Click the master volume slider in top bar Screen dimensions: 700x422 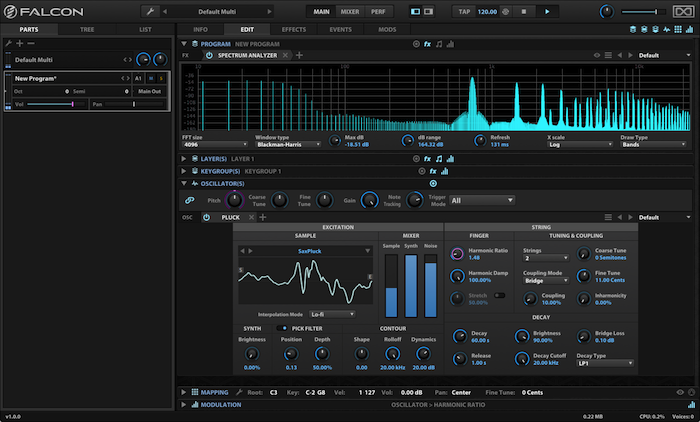click(642, 12)
